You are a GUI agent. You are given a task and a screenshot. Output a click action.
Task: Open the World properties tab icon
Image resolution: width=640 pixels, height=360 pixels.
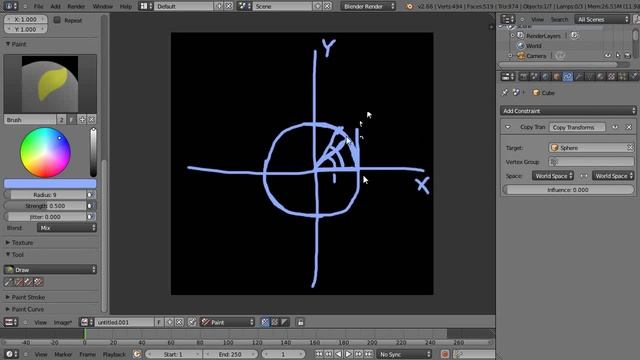(x=545, y=77)
